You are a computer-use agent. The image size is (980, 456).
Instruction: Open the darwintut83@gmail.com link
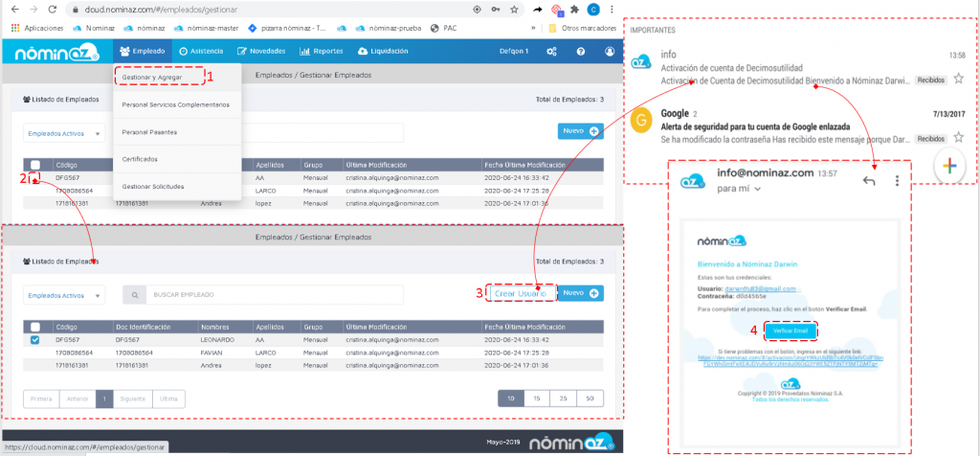761,289
